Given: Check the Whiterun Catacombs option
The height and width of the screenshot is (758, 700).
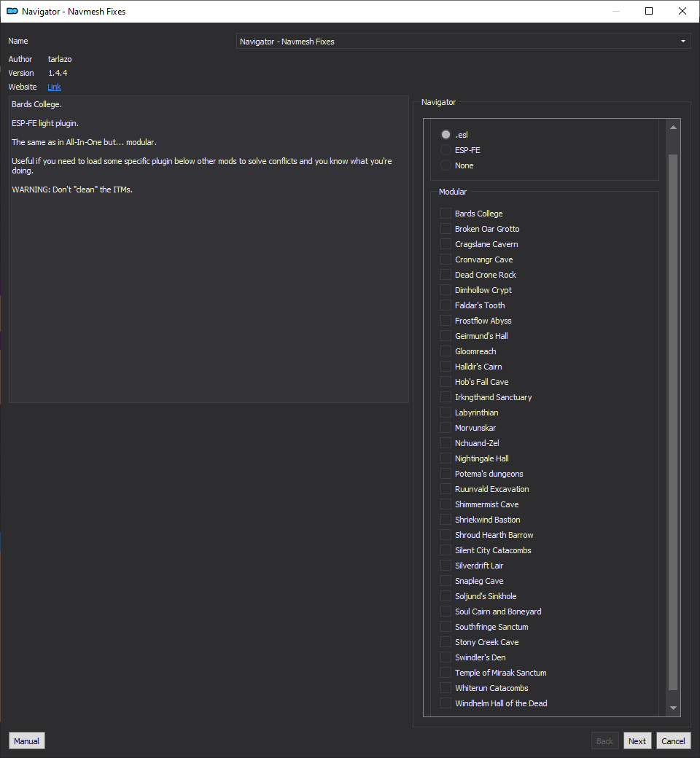Looking at the screenshot, I should coord(446,688).
